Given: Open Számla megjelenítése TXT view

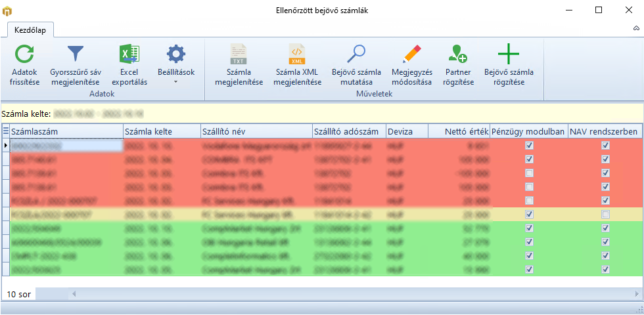Looking at the screenshot, I should (x=239, y=54).
